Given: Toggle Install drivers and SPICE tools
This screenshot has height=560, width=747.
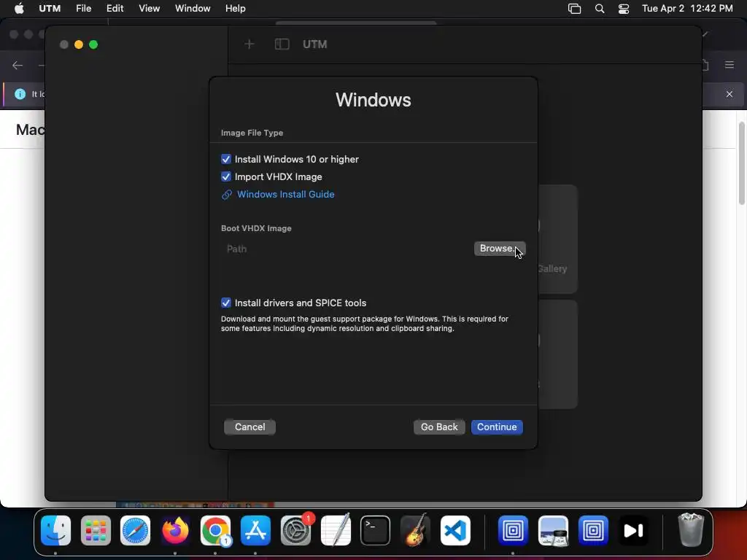Looking at the screenshot, I should tap(226, 303).
